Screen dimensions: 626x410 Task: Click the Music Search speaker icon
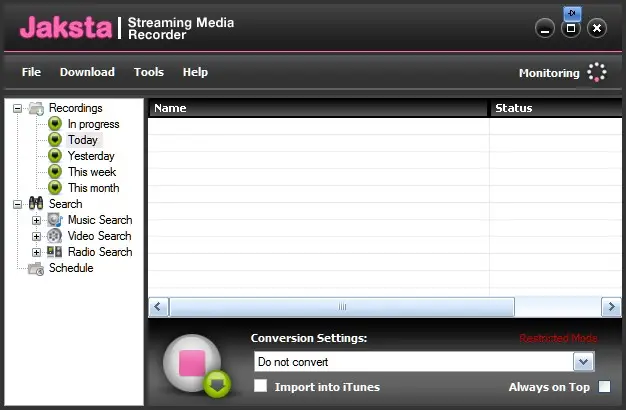point(55,220)
